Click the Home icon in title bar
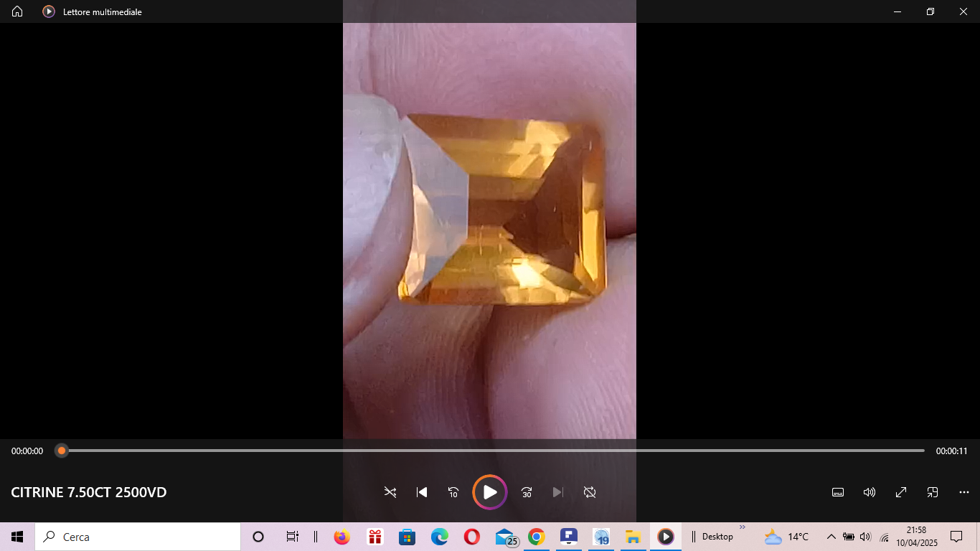Screen dimensions: 980x551 (17, 11)
